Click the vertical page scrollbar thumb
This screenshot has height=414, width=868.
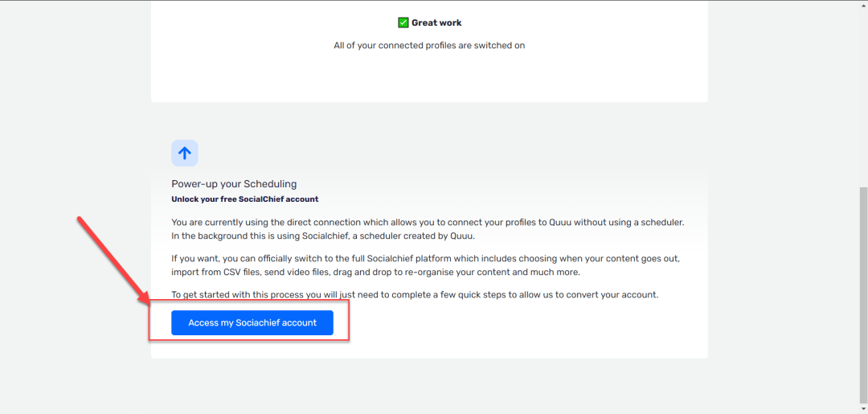(x=863, y=296)
